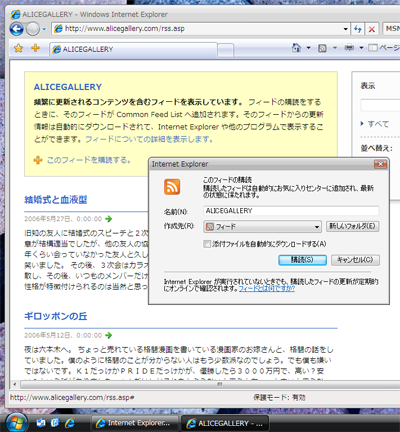
Task: Click the Home toolbar icon
Action: point(296,48)
